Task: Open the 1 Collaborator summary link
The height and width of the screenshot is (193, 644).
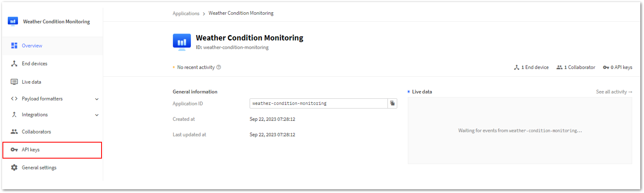Action: coord(576,67)
